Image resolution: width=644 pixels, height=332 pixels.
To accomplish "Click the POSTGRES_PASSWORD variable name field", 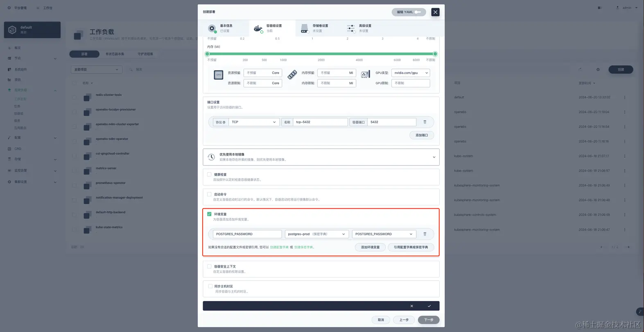I will click(247, 234).
